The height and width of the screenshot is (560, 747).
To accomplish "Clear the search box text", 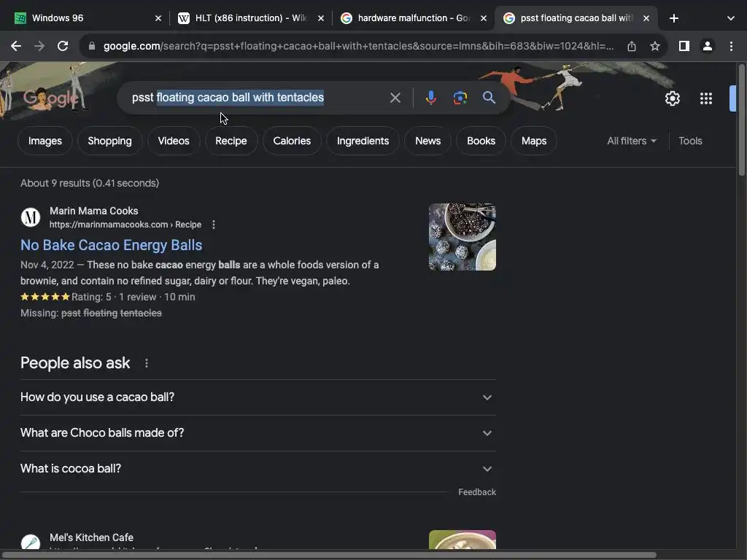I will pos(395,98).
